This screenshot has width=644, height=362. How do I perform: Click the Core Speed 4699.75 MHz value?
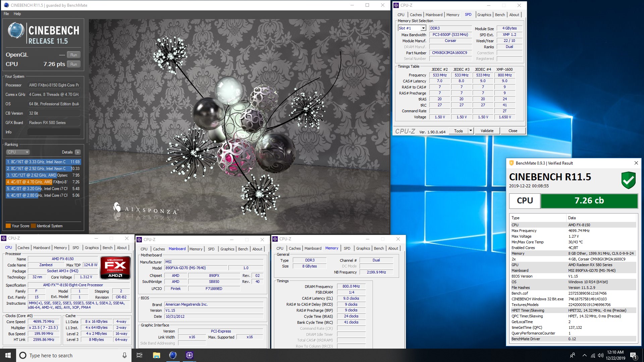click(x=44, y=322)
